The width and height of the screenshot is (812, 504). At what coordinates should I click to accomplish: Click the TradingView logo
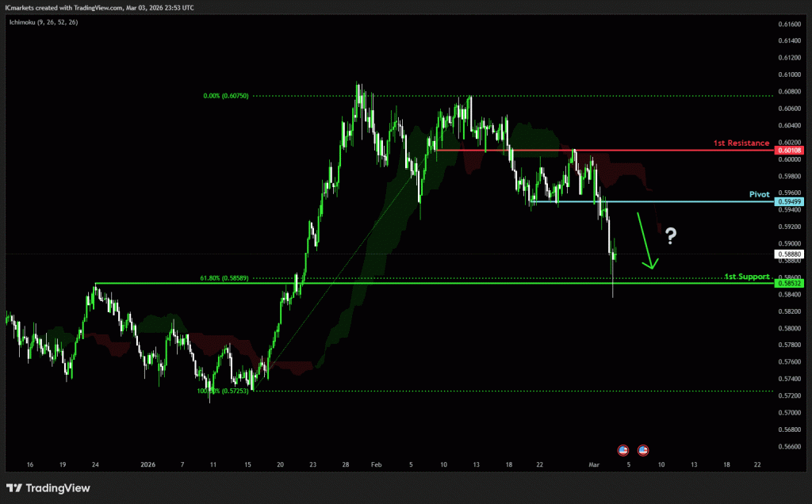coord(48,487)
